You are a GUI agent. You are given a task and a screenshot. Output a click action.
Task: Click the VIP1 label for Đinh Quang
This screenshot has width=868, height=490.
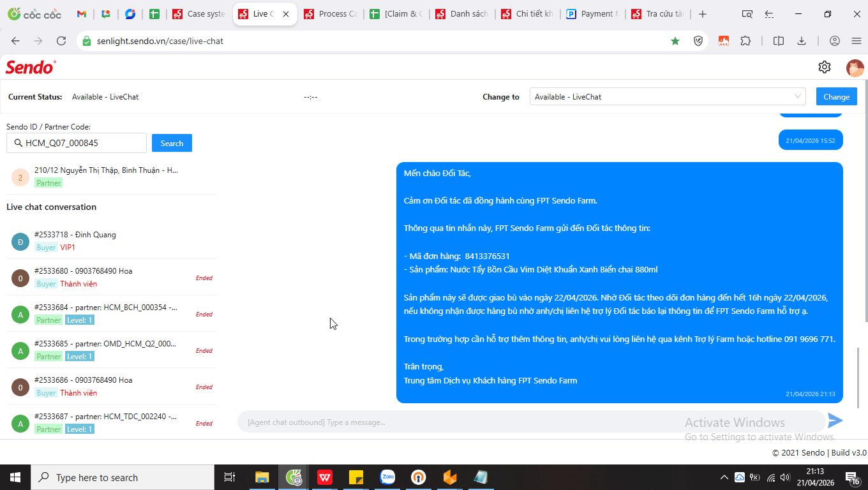[x=68, y=247]
